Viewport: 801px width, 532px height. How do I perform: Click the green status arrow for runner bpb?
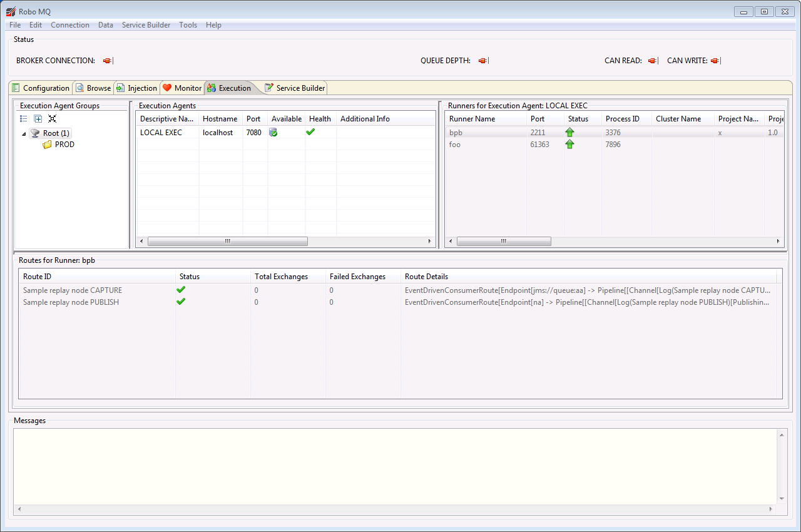(x=569, y=133)
